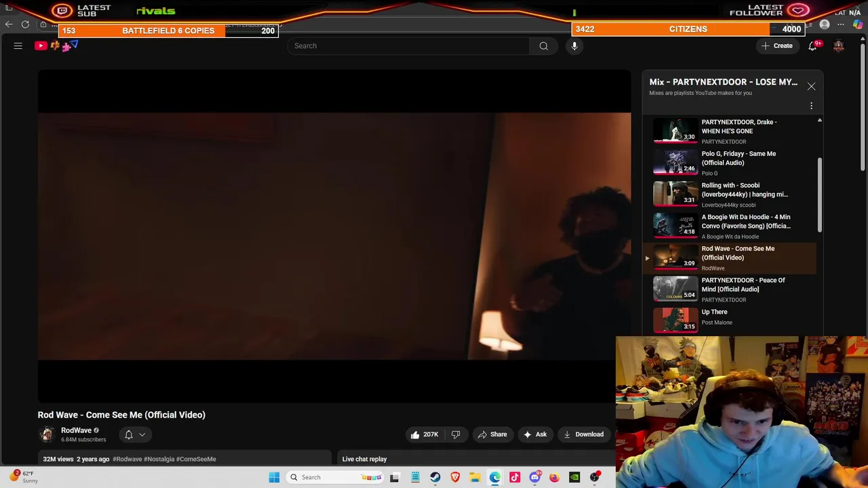Click the video title text
Viewport: 868px width, 488px height.
pyautogui.click(x=121, y=415)
